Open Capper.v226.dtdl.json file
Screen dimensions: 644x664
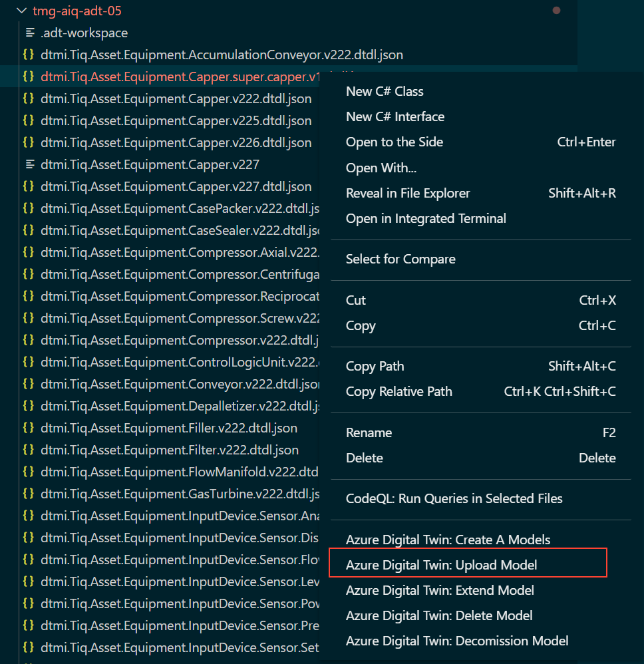click(176, 143)
